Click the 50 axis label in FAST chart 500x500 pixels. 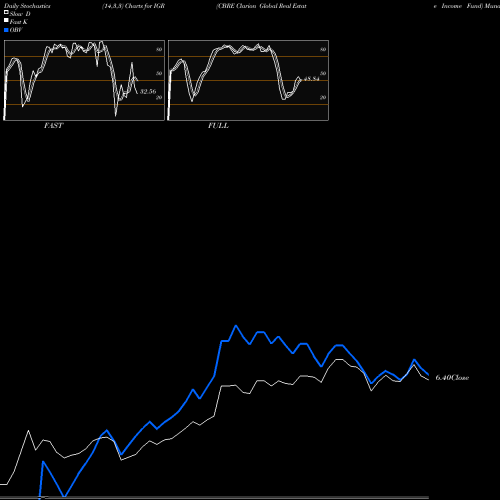[x=159, y=73]
